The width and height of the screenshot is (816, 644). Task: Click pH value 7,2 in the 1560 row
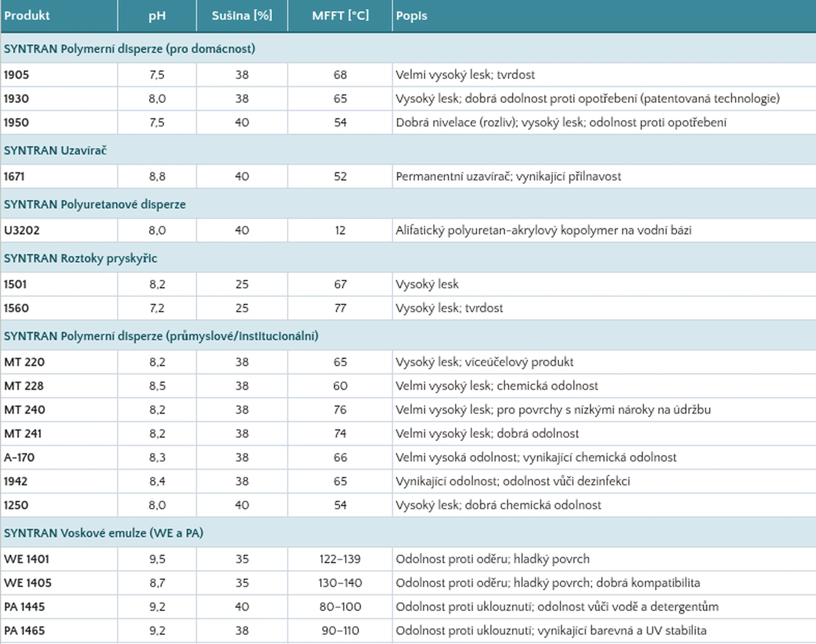(157, 308)
